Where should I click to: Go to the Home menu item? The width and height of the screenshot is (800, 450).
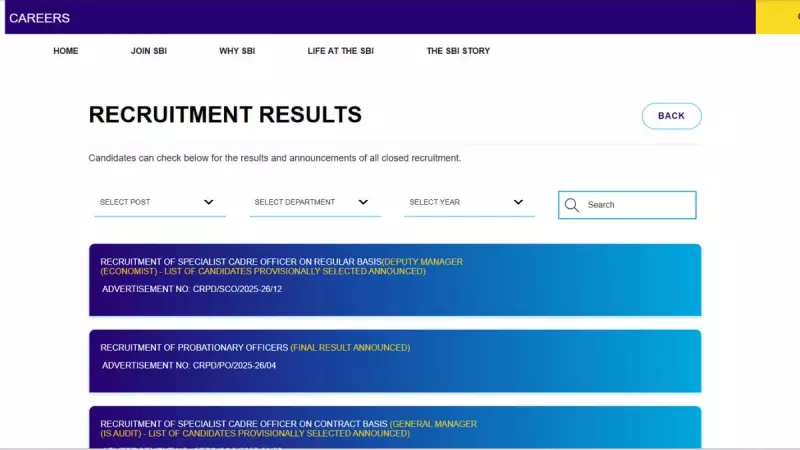(x=66, y=51)
